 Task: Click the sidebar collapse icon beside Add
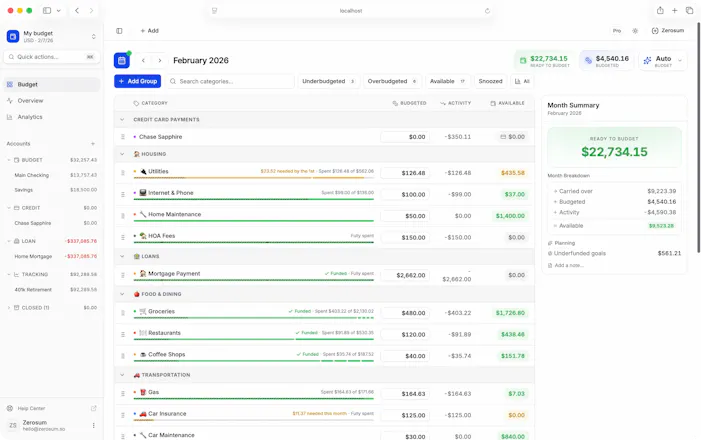(x=119, y=31)
